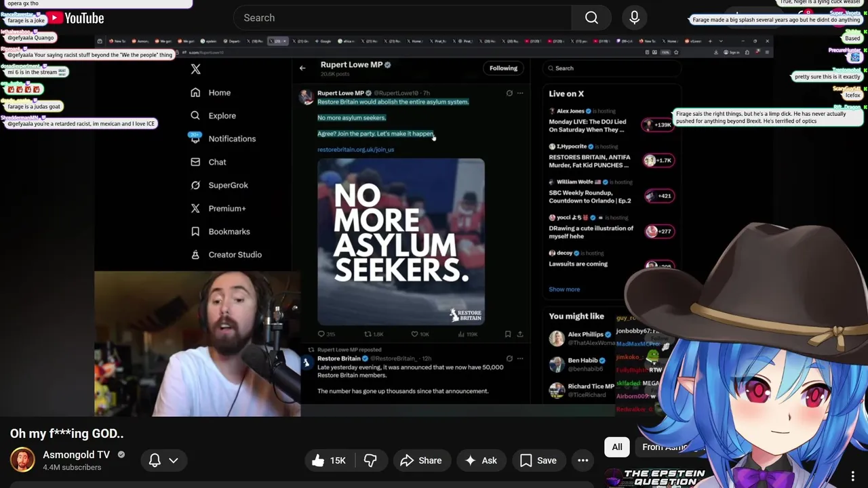
Task: Open the NO MORE ASYLUM SEEKERS tweet image
Action: [401, 242]
